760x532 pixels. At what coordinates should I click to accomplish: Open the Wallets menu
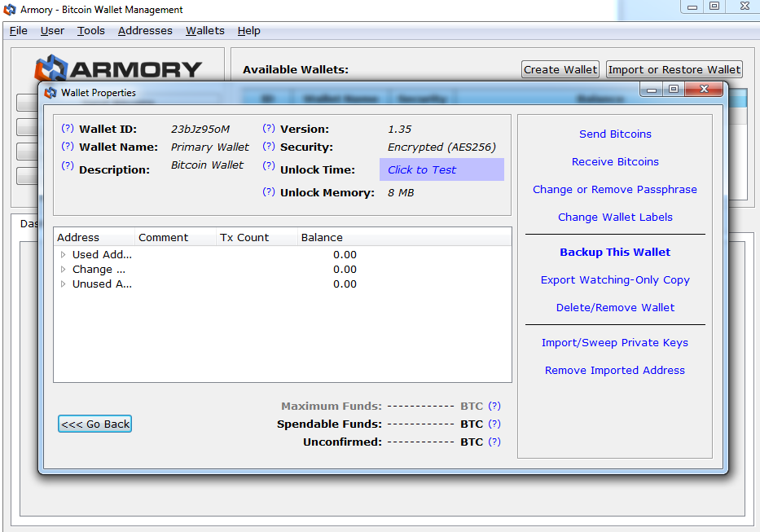coord(205,31)
